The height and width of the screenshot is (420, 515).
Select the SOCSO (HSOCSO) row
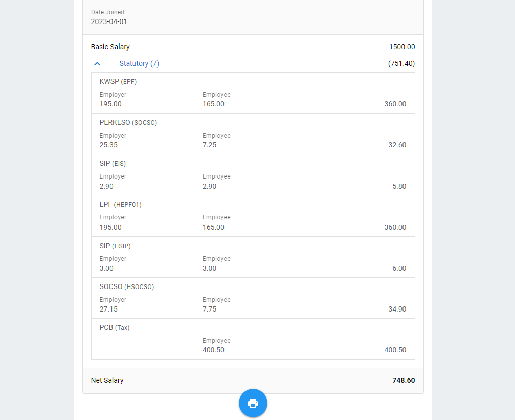point(253,298)
